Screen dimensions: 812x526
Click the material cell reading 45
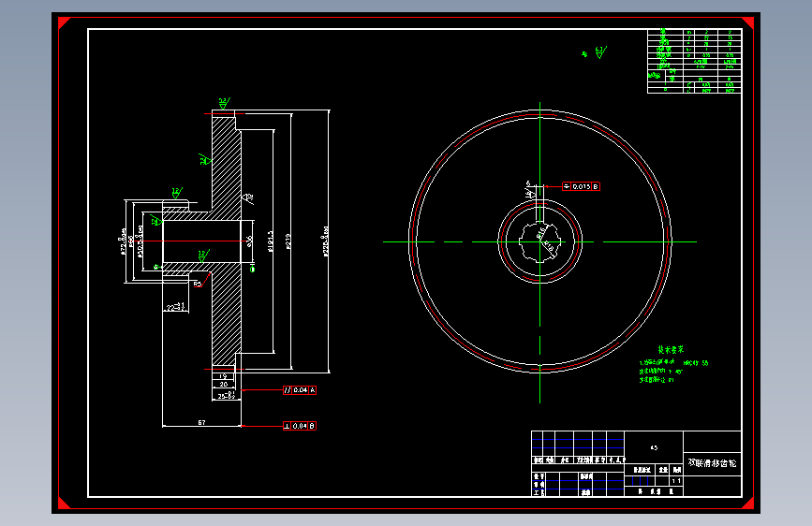click(x=654, y=447)
